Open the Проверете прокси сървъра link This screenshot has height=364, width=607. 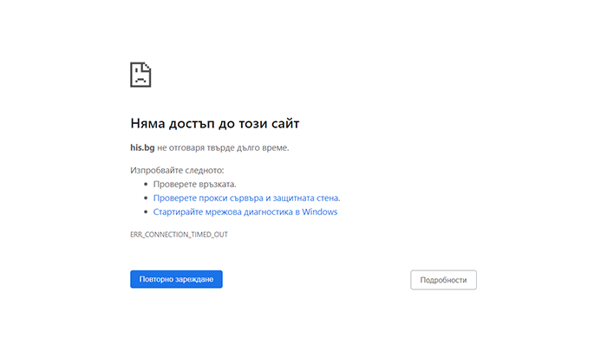coord(246,198)
